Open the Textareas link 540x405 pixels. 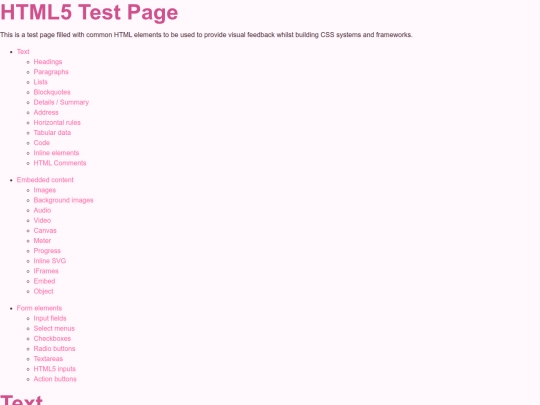pos(48,359)
